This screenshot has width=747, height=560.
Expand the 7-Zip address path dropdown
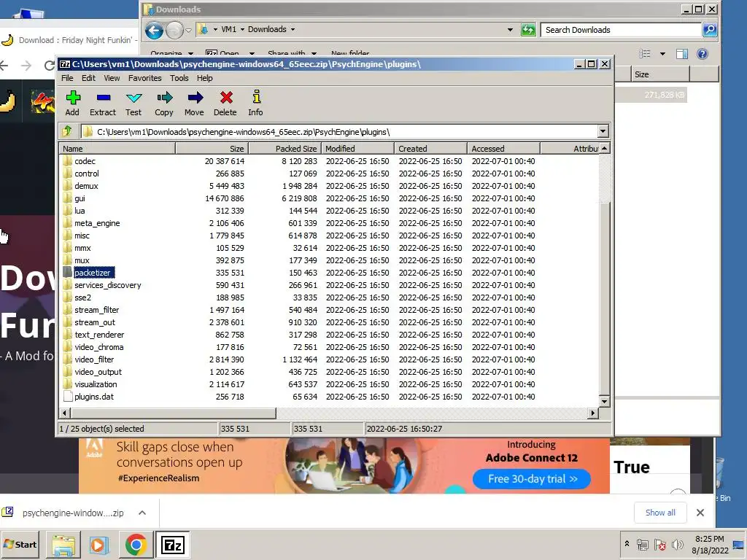coord(603,131)
